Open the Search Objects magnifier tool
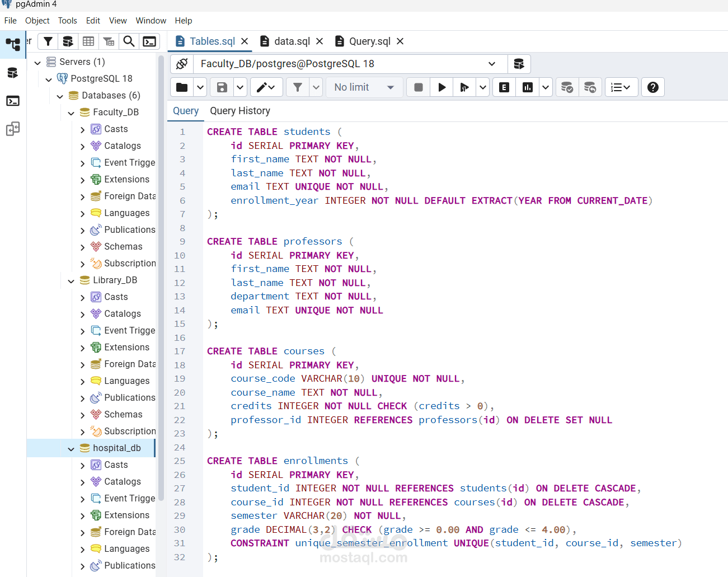The image size is (728, 577). [x=129, y=41]
